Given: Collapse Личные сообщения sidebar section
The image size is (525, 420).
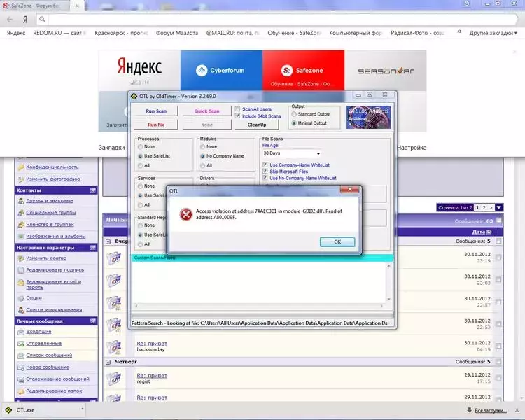Looking at the screenshot, I should coord(93,321).
